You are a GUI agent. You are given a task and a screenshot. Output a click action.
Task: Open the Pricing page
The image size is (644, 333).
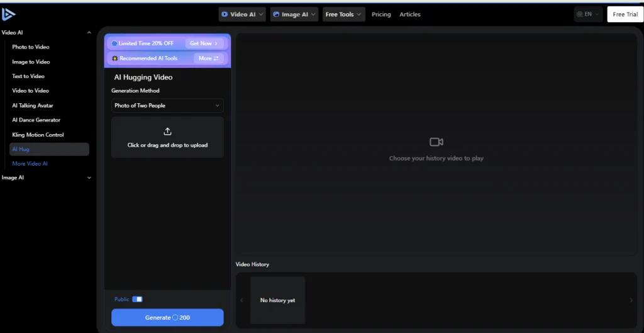[381, 14]
